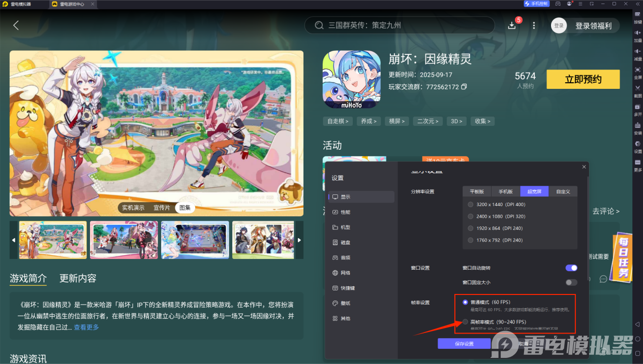Select 实机演示 media option
Screen dimensions: 643x364
click(133, 208)
